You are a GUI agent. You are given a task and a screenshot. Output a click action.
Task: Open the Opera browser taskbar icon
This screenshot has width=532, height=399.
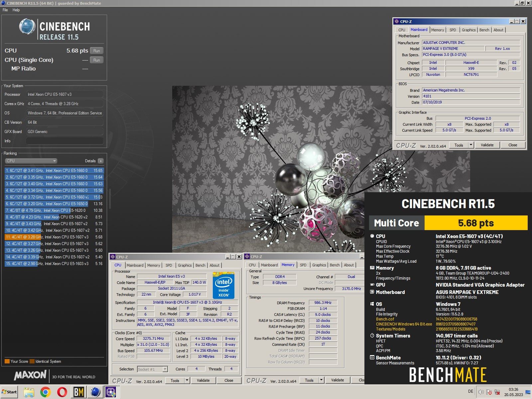(62, 392)
